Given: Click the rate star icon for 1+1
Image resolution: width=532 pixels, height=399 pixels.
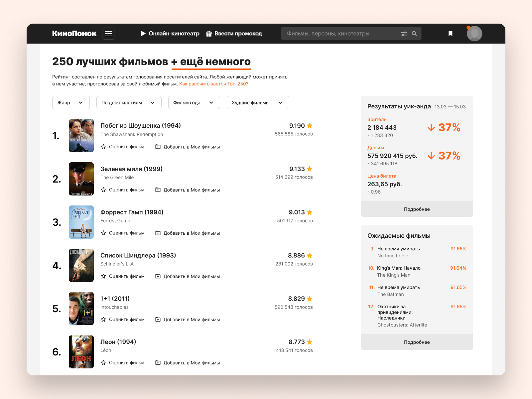Looking at the screenshot, I should [103, 320].
